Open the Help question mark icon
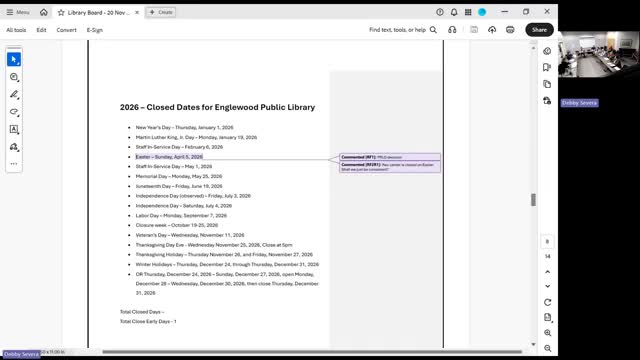The height and width of the screenshot is (360, 640). (440, 12)
